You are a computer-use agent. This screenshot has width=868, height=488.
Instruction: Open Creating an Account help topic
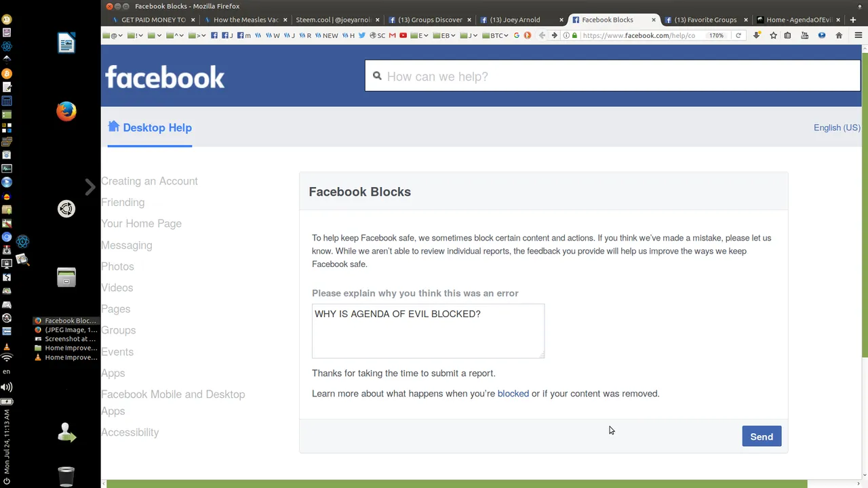(x=149, y=181)
